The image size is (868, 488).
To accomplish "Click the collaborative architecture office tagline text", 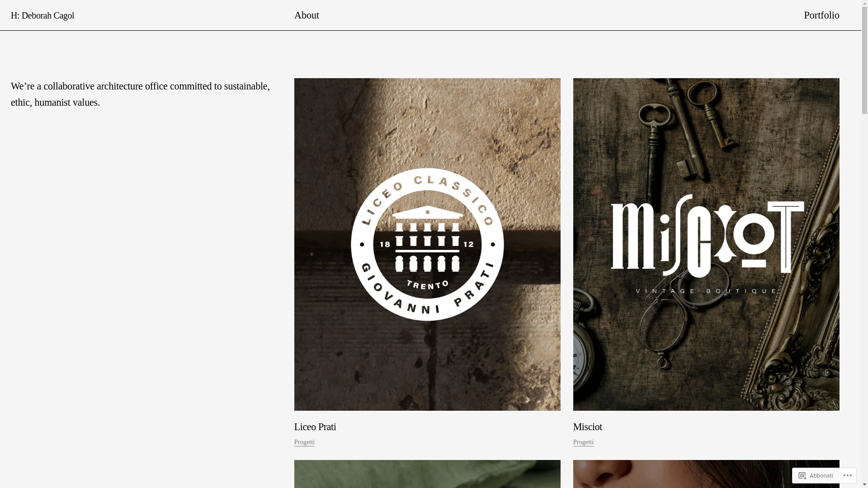I will click(x=140, y=94).
